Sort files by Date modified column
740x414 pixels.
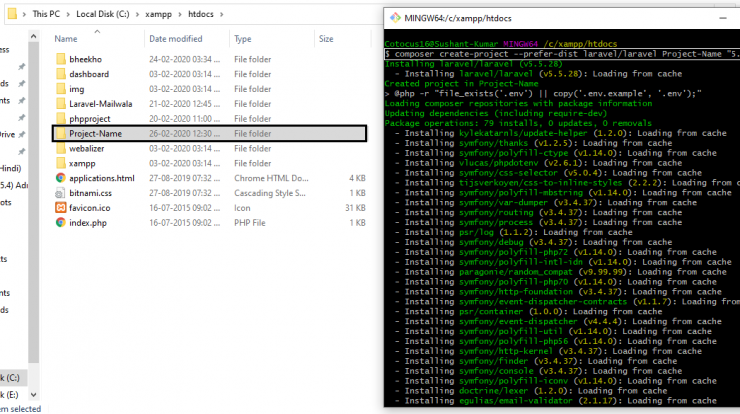tap(176, 39)
